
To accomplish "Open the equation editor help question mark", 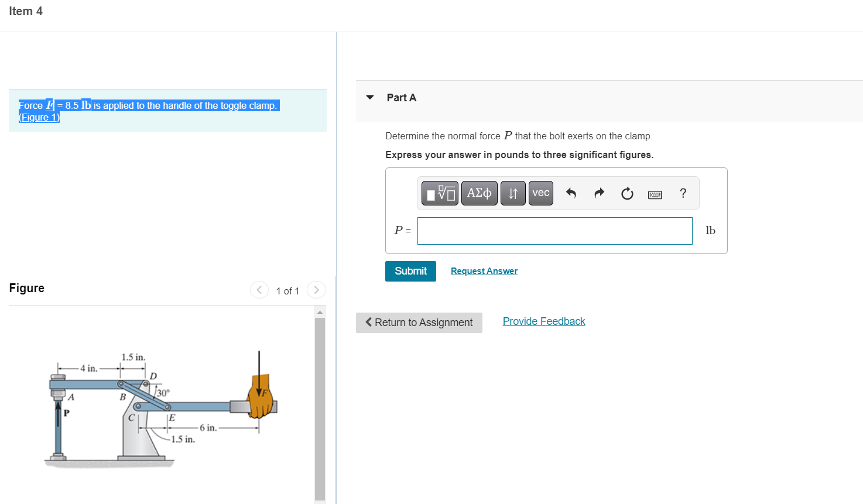I will click(x=683, y=193).
